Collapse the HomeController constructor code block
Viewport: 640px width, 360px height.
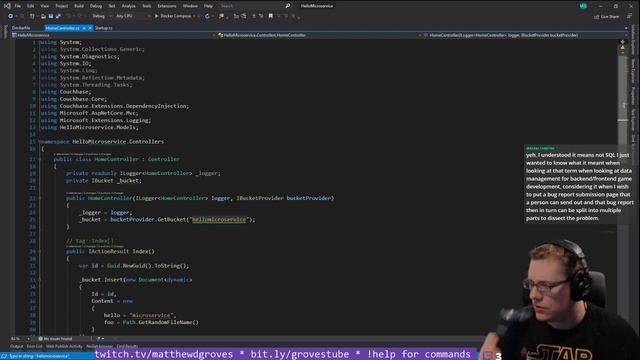point(40,198)
